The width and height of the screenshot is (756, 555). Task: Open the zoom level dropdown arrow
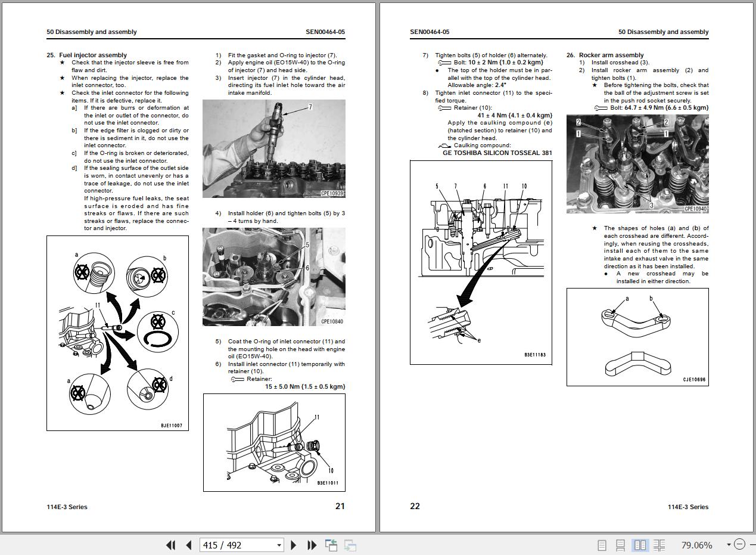[729, 544]
